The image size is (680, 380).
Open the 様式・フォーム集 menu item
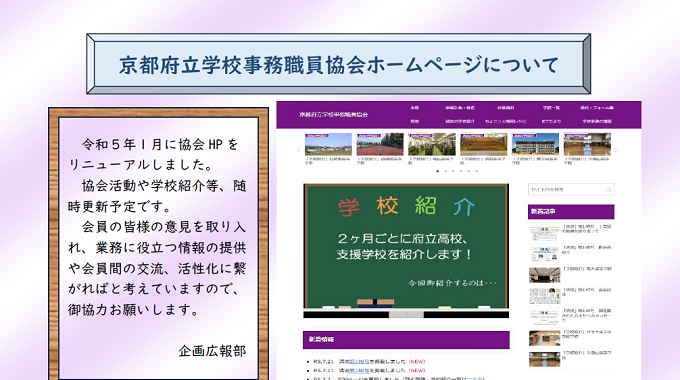tap(597, 108)
